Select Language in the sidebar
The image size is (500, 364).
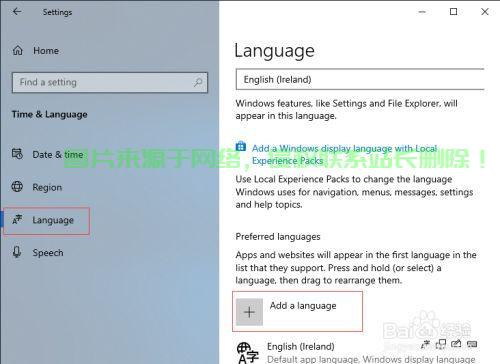tap(47, 221)
